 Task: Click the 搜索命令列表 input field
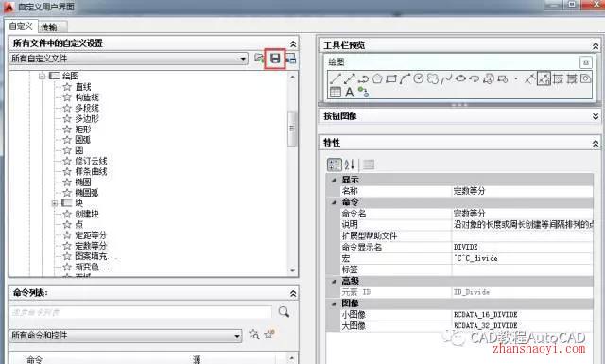[x=141, y=312]
